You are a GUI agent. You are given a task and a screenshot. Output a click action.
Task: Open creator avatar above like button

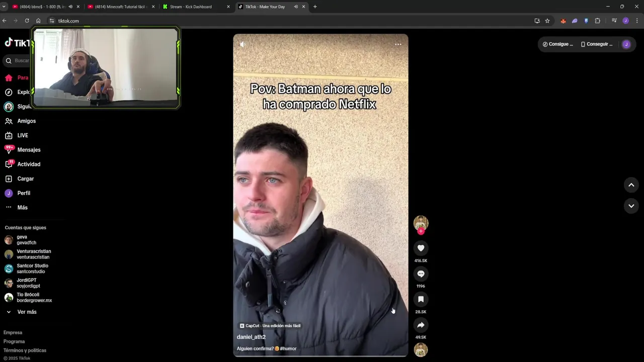421,223
